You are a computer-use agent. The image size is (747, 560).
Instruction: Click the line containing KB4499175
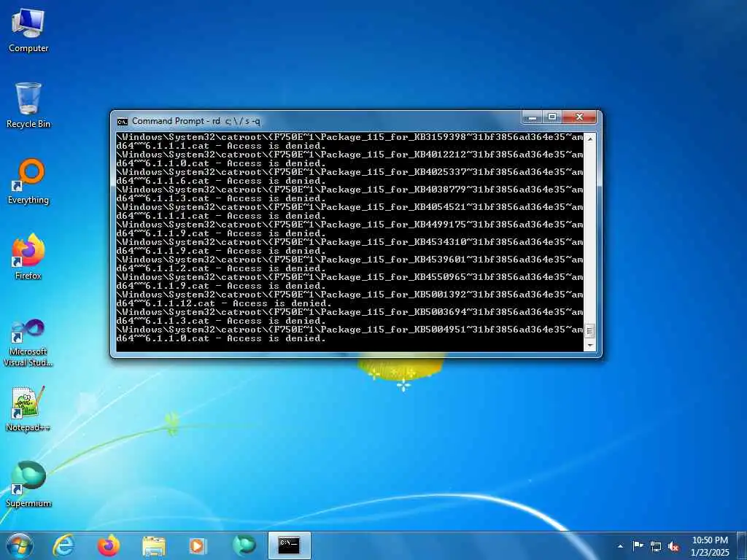349,225
